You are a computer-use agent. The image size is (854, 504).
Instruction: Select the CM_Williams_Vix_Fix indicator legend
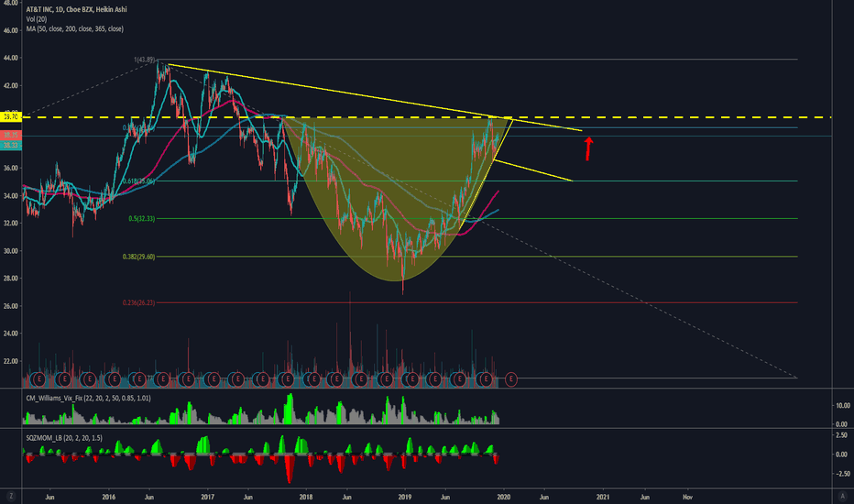88,399
